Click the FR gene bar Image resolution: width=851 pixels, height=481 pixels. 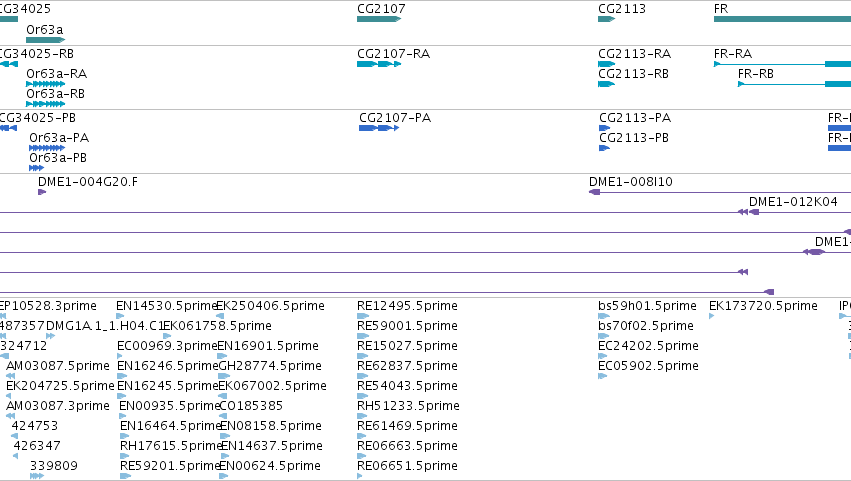tap(782, 19)
